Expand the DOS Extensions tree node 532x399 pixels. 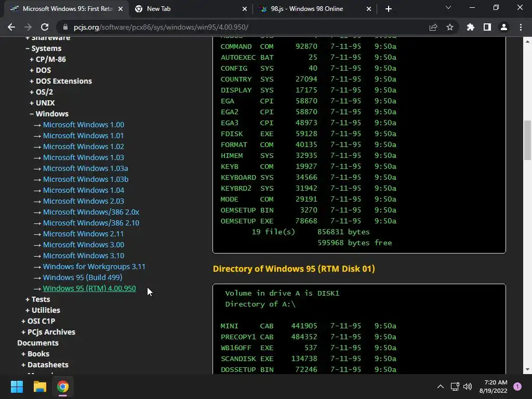click(x=60, y=81)
